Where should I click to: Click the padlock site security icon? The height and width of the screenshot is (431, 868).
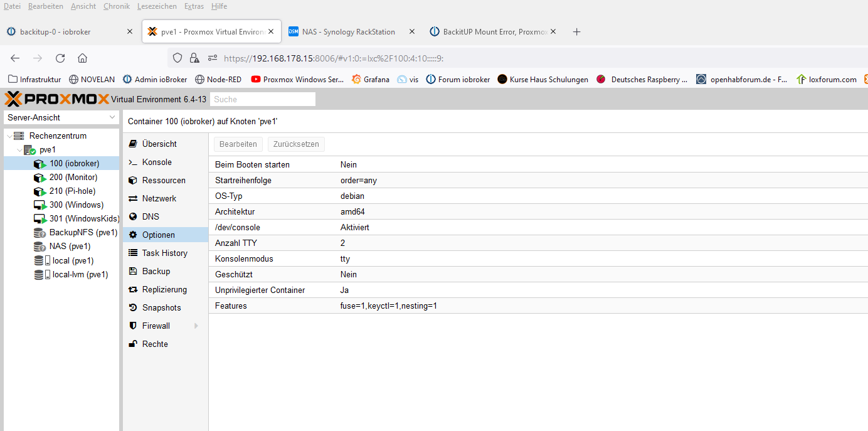194,58
